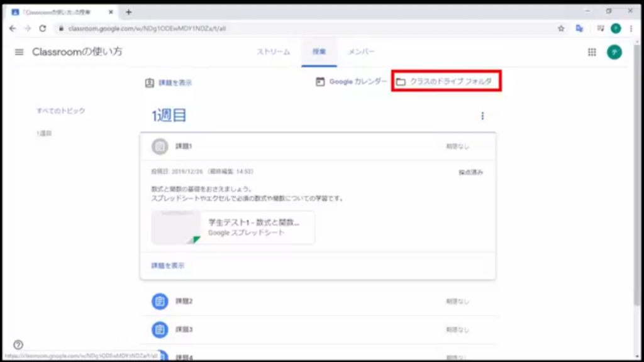Go back to the previous page
644x362 pixels.
tap(13, 28)
